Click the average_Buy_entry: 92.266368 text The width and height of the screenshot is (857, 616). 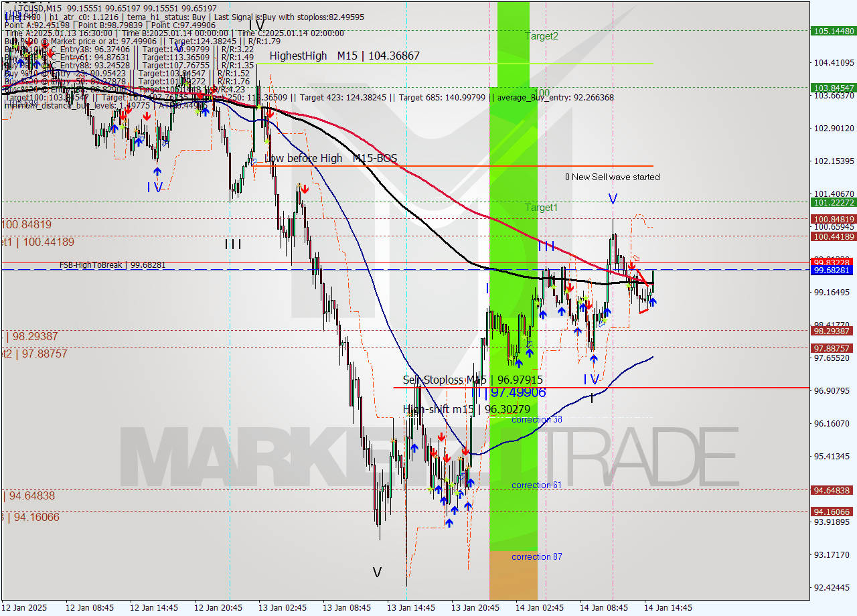[554, 98]
